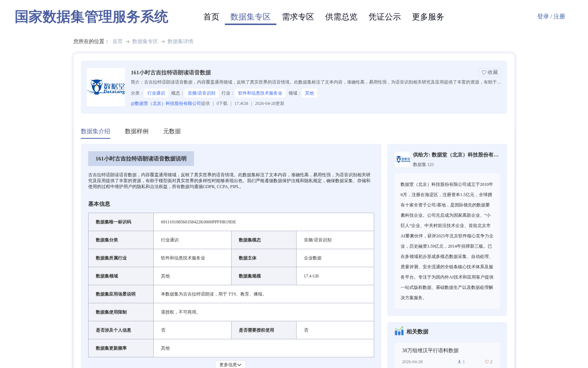This screenshot has height=368, width=588.
Task: Click 需授权，不可商用。 cell
Action: tap(263, 312)
